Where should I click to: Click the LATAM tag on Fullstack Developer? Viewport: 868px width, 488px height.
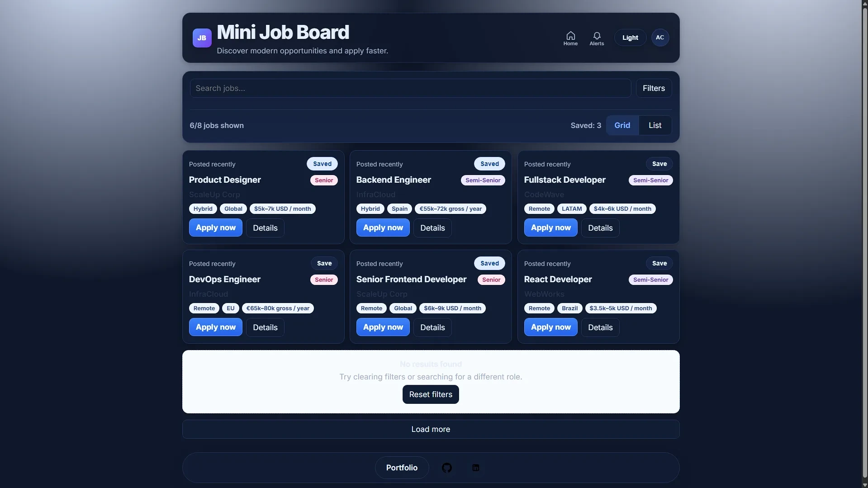[x=572, y=208]
